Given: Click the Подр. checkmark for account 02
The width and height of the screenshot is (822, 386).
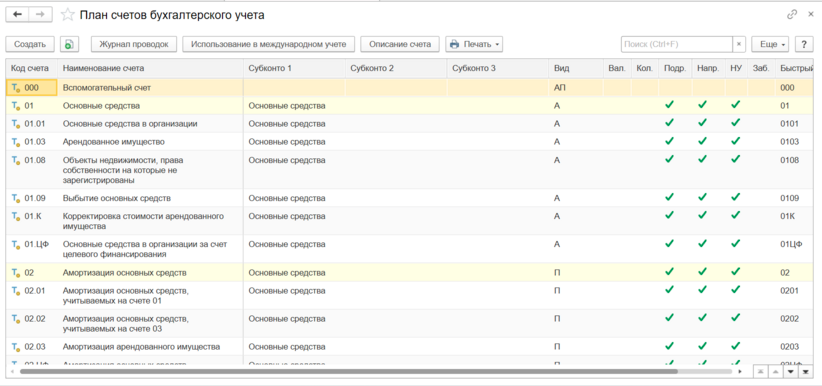Looking at the screenshot, I should click(x=669, y=272).
